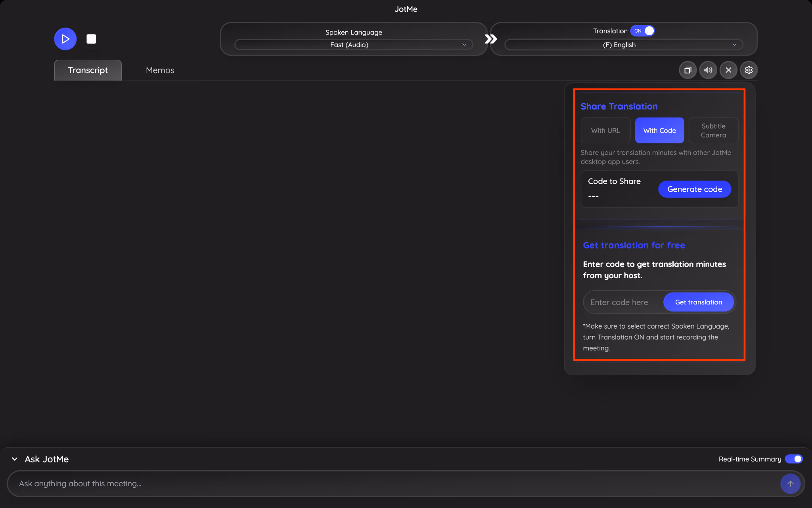Stop recording with the square button
The width and height of the screenshot is (812, 508).
[x=91, y=39]
